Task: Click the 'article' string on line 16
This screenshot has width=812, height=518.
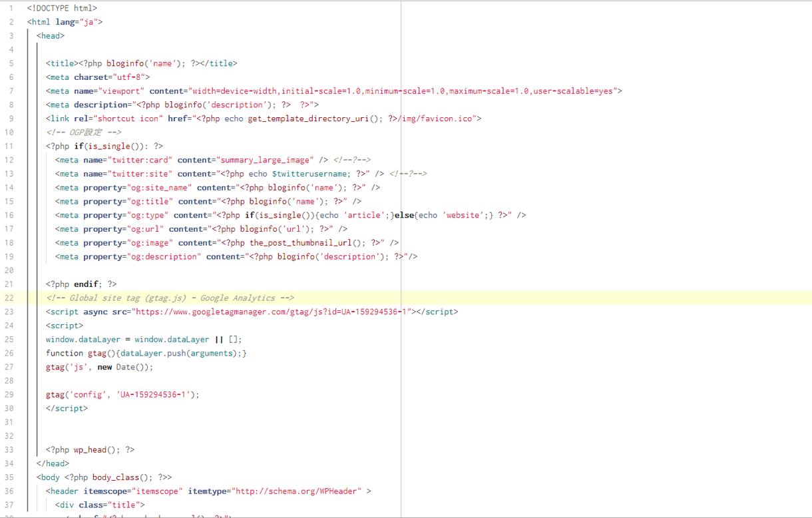Action: (365, 215)
